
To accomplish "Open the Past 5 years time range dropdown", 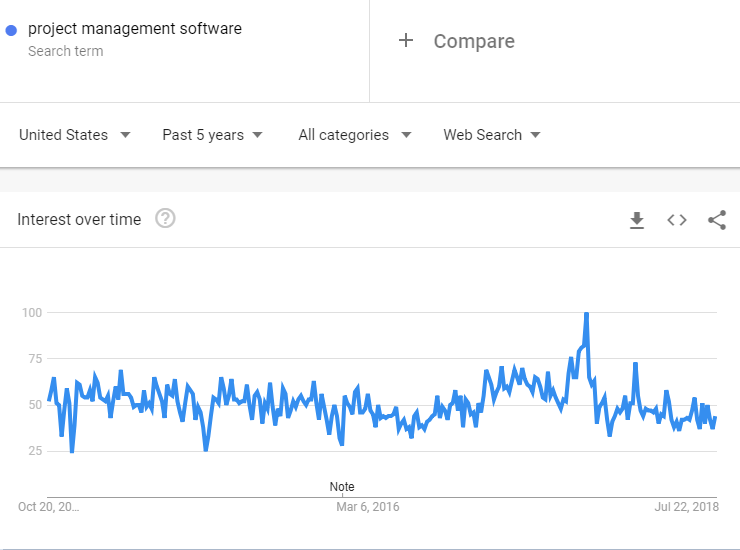I will click(213, 135).
